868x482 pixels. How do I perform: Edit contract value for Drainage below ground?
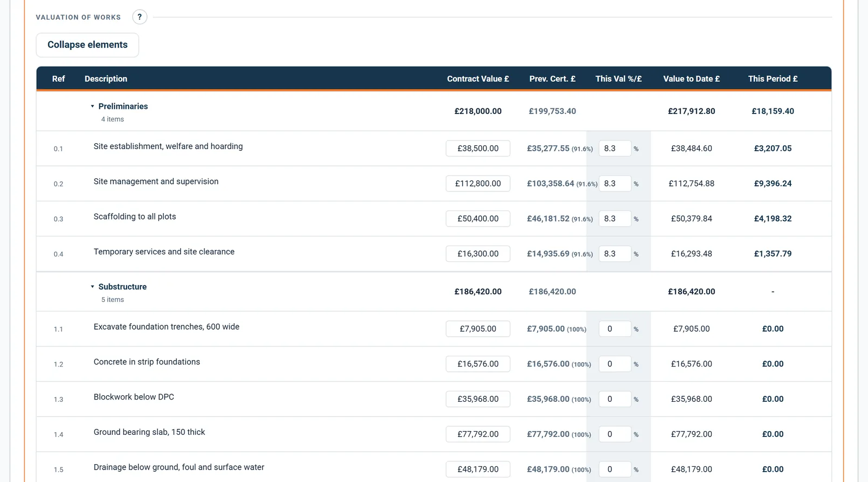tap(478, 470)
